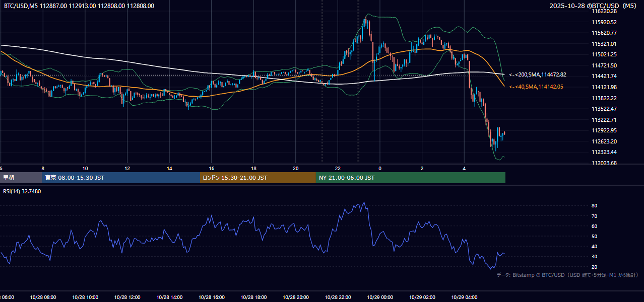
Task: Click the bottom time label 10/29 02:00
Action: 422,297
